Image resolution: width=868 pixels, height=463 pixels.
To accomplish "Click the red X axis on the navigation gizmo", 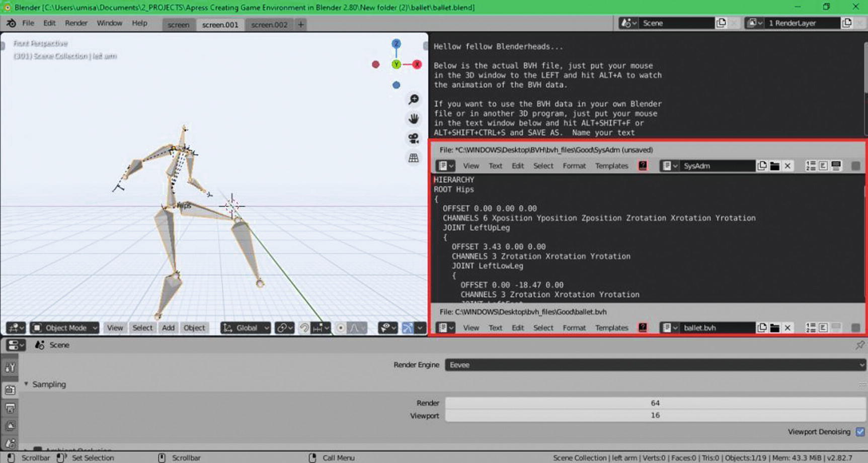I will click(417, 64).
